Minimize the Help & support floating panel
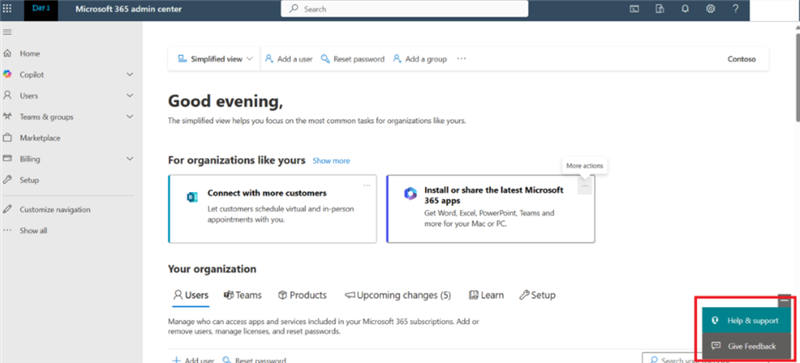The width and height of the screenshot is (800, 363). [x=785, y=301]
